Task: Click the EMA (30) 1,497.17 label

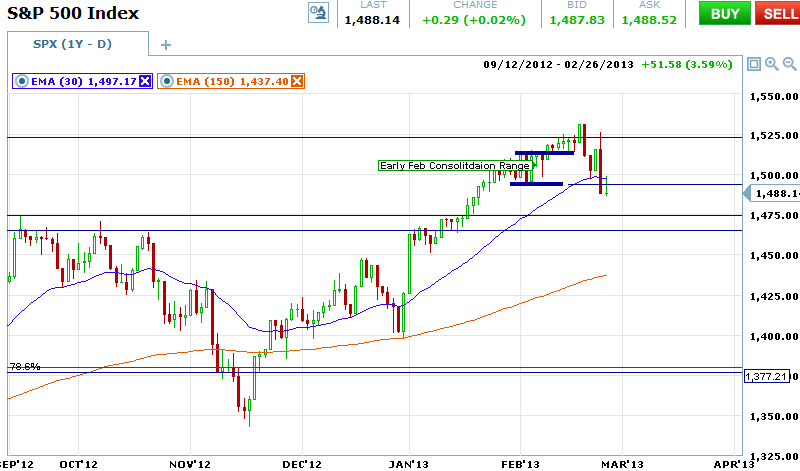Action: (84, 81)
